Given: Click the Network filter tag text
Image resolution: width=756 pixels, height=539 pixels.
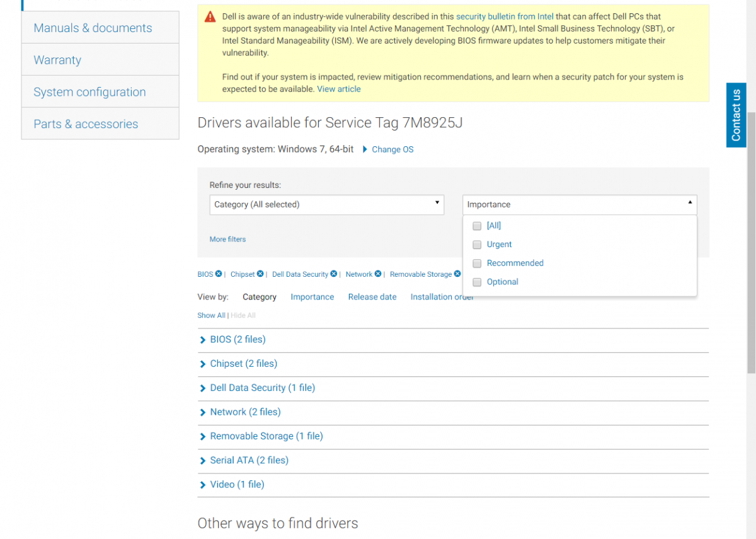Looking at the screenshot, I should (x=359, y=274).
